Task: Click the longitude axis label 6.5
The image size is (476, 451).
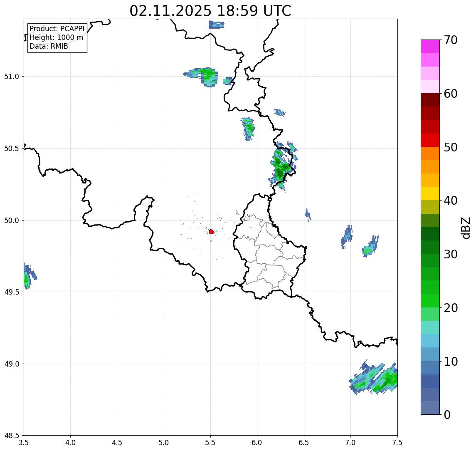Action: [304, 443]
